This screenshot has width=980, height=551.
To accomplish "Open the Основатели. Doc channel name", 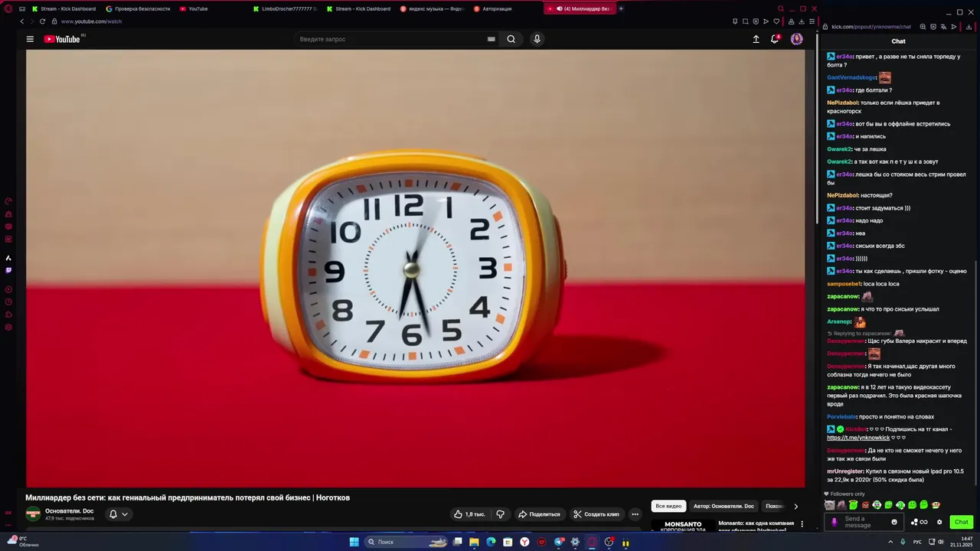I will pos(69,510).
